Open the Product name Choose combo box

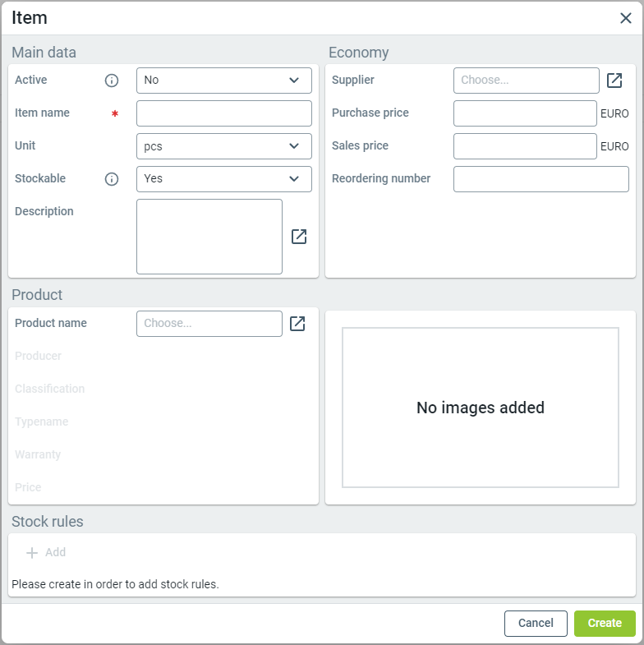209,324
